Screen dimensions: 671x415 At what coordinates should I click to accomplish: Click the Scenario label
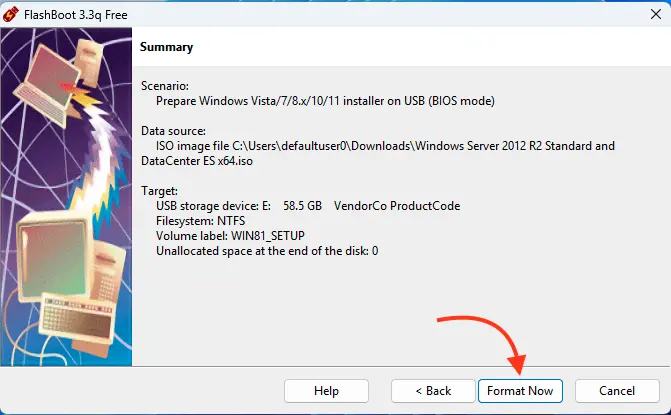(x=165, y=86)
